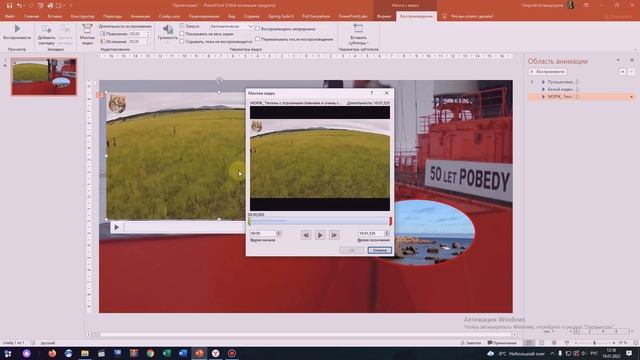Screen dimensions: 640x360
Task: Adjust Исчезание fade-out duration stepper
Action: tap(148, 42)
